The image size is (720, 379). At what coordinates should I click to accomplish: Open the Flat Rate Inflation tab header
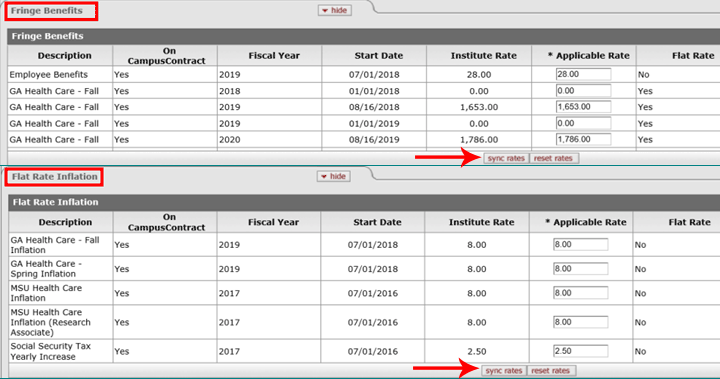point(55,176)
